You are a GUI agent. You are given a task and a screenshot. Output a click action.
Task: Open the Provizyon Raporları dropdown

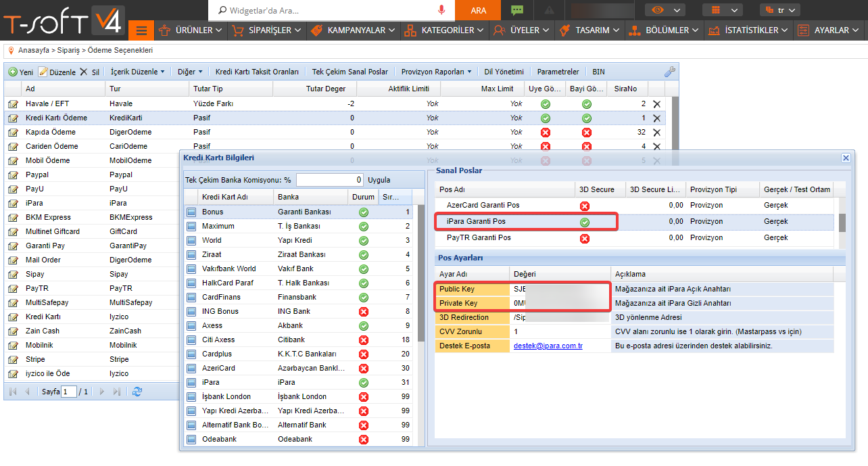pyautogui.click(x=436, y=72)
